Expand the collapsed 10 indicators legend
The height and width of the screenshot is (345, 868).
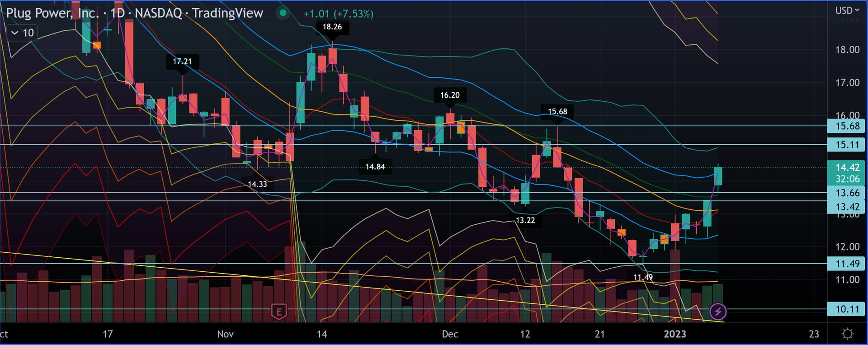(x=23, y=33)
